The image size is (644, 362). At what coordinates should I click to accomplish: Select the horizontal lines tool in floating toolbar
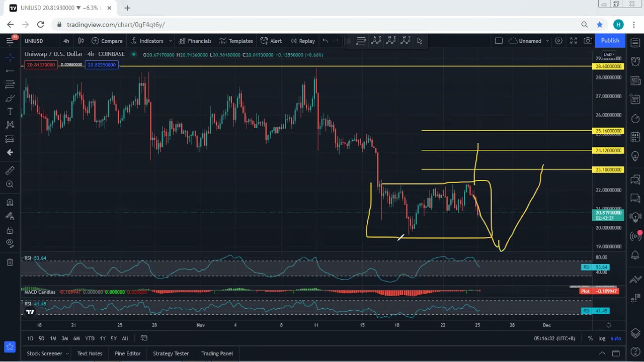tap(361, 41)
